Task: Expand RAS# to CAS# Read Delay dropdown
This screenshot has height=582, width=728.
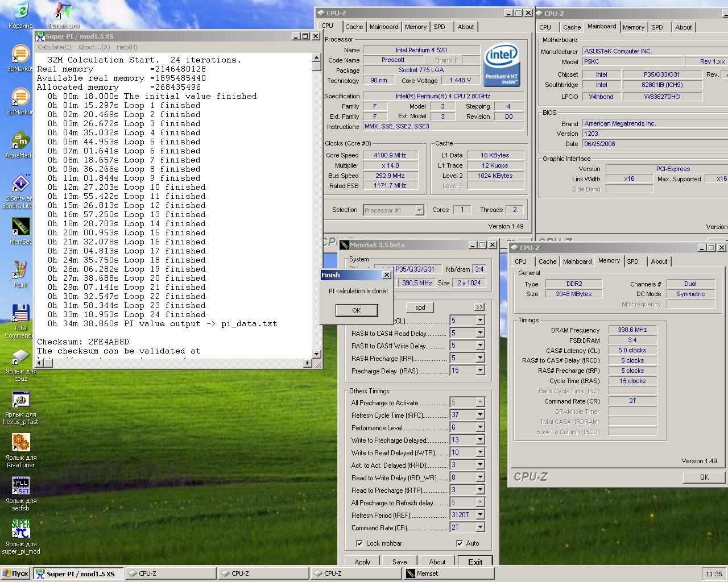Action: click(480, 333)
